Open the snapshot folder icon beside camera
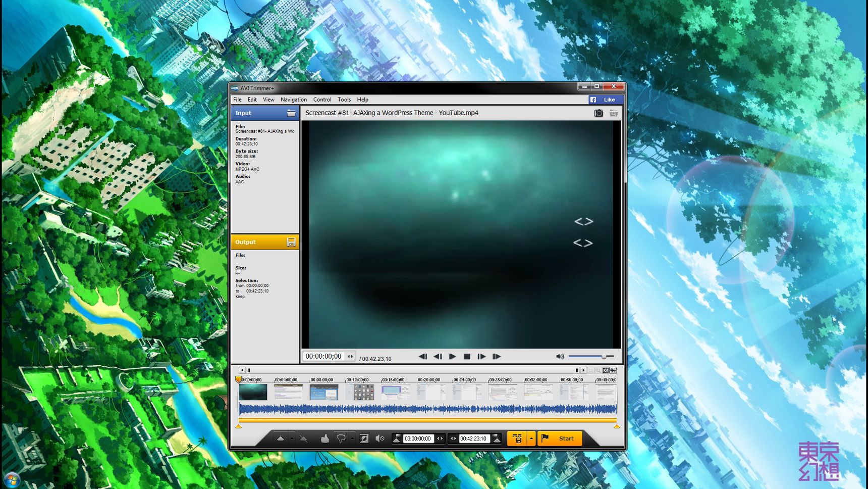Image resolution: width=868 pixels, height=489 pixels. click(x=614, y=113)
